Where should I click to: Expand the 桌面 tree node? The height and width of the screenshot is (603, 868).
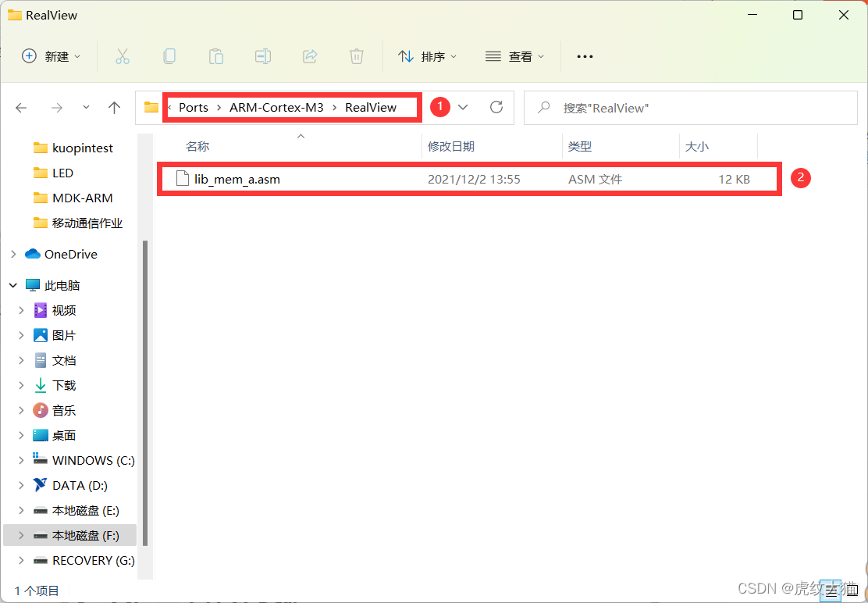click(21, 435)
